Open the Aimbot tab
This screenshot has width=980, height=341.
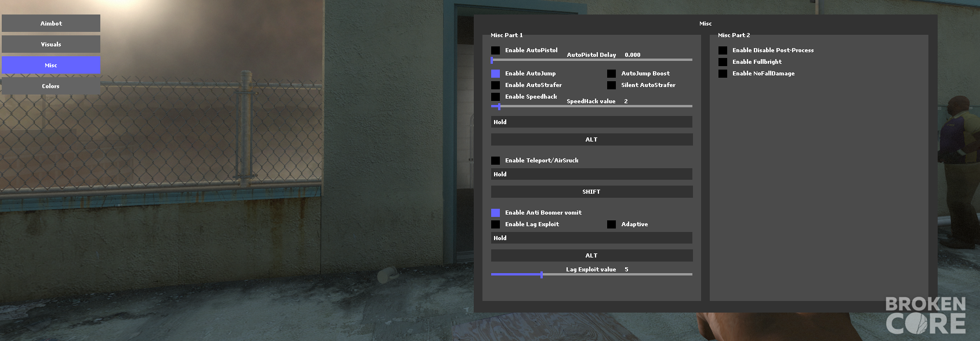51,23
